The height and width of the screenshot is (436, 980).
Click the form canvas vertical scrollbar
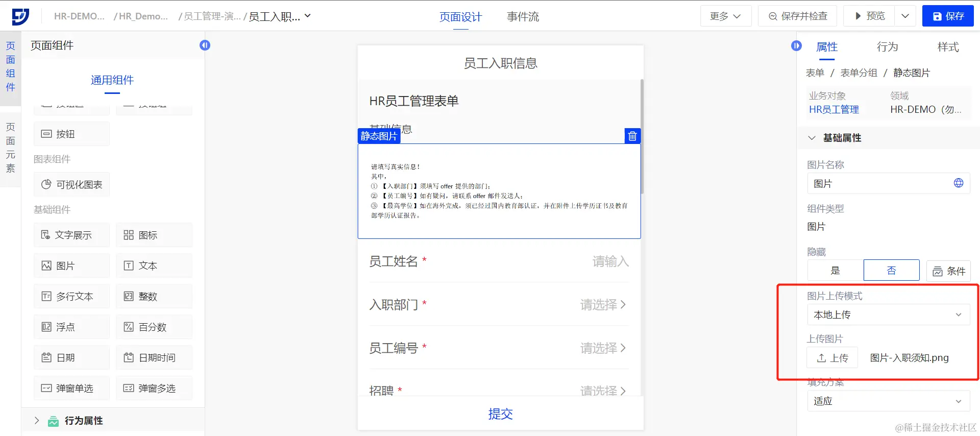point(642,137)
